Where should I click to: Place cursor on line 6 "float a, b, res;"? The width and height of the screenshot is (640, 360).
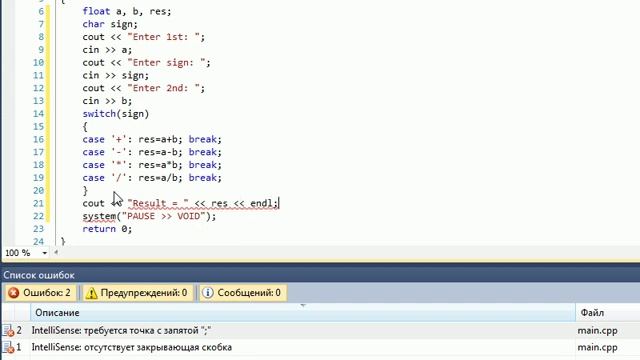pos(127,11)
